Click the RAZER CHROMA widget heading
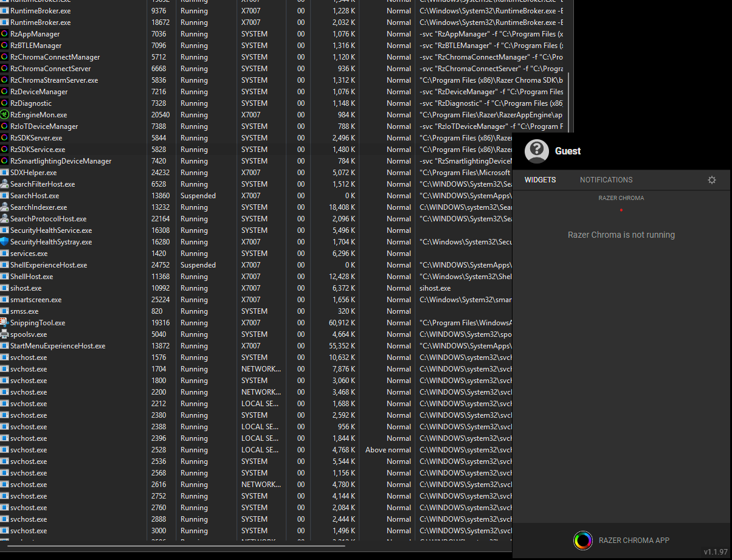This screenshot has width=732, height=560. tap(621, 198)
